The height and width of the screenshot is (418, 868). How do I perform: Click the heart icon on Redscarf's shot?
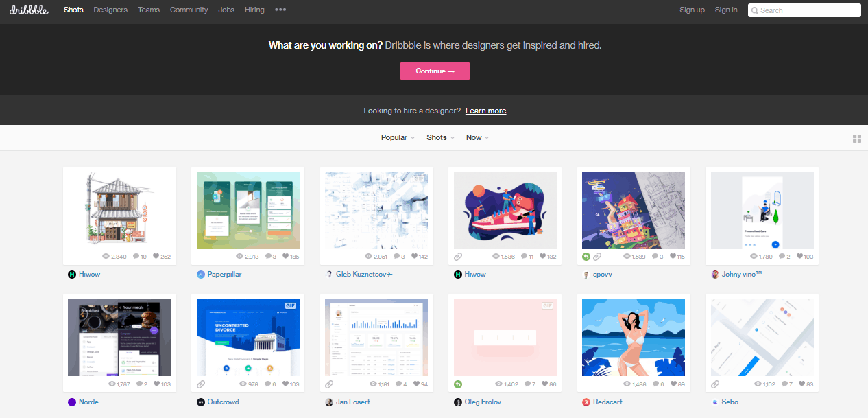(x=673, y=384)
